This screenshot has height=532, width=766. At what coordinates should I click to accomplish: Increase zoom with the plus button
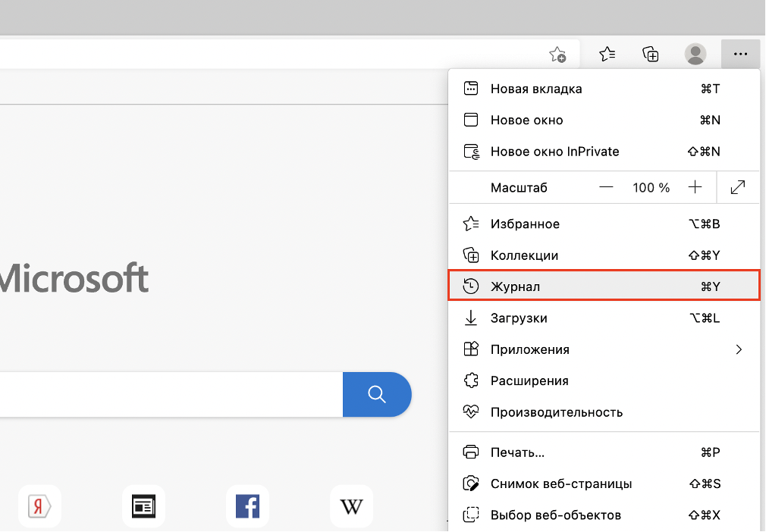tap(695, 187)
